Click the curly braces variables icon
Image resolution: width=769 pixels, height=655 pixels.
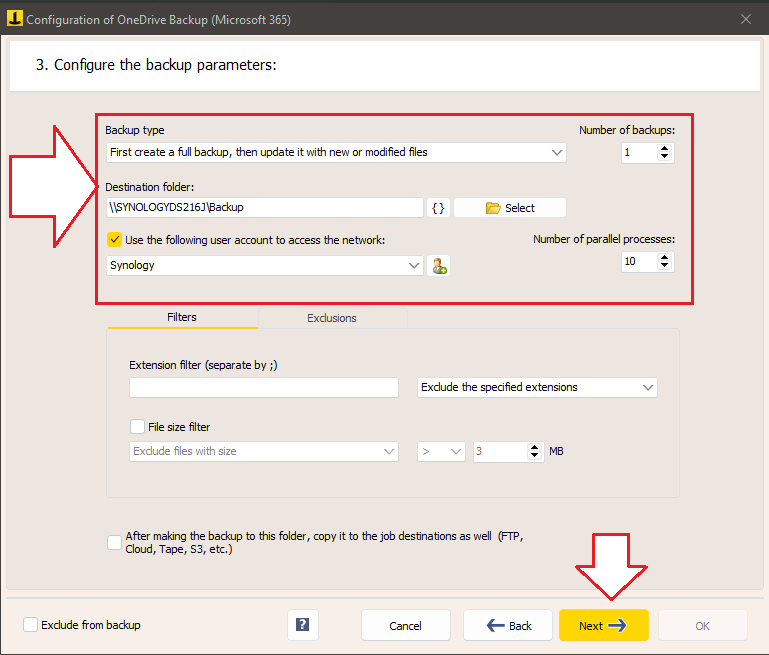[438, 208]
